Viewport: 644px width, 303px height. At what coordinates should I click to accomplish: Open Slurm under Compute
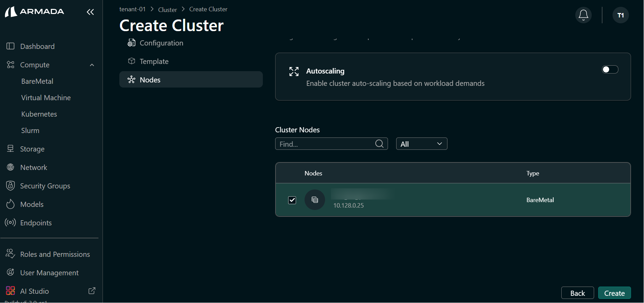30,131
